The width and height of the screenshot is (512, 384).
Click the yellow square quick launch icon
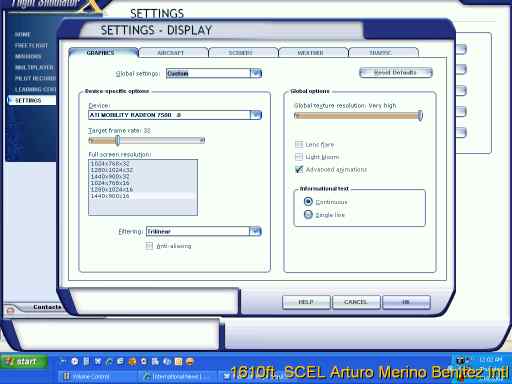click(x=178, y=361)
